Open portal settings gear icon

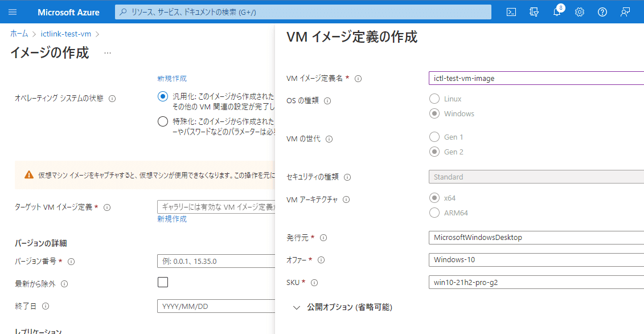(x=580, y=12)
